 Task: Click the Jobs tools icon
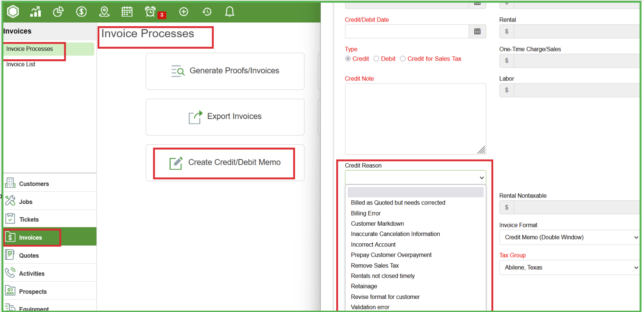[x=10, y=201]
